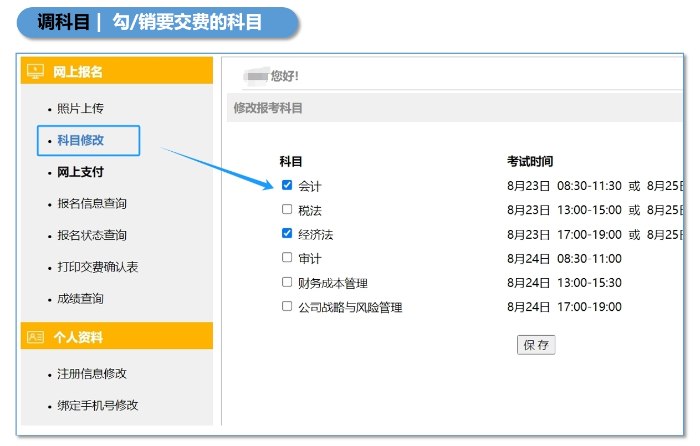The width and height of the screenshot is (700, 446).
Task: Open 照片上传 in the sidebar
Action: [x=80, y=108]
